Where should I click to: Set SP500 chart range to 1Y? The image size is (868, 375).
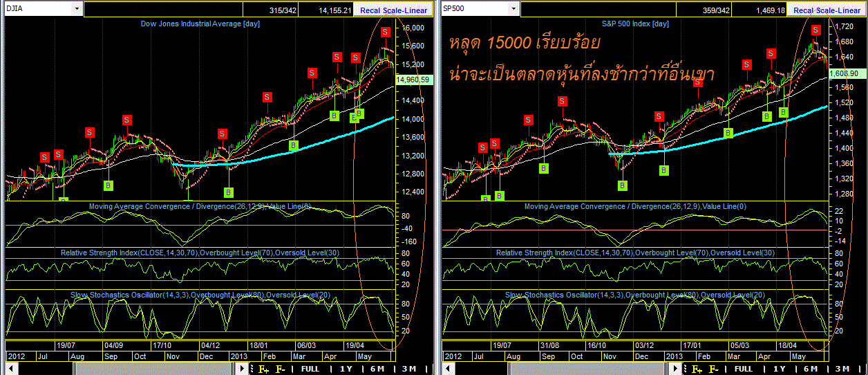coord(780,369)
